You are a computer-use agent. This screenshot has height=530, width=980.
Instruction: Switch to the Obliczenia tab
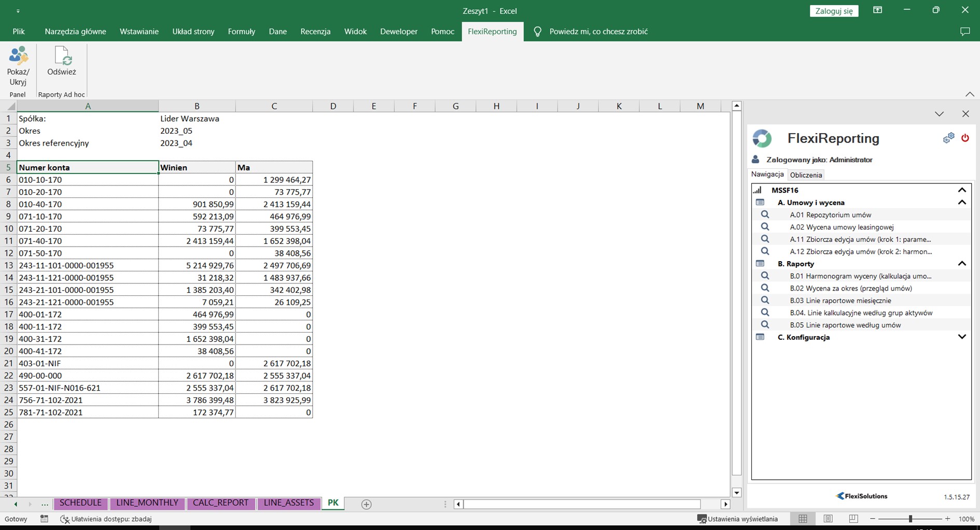pos(806,175)
